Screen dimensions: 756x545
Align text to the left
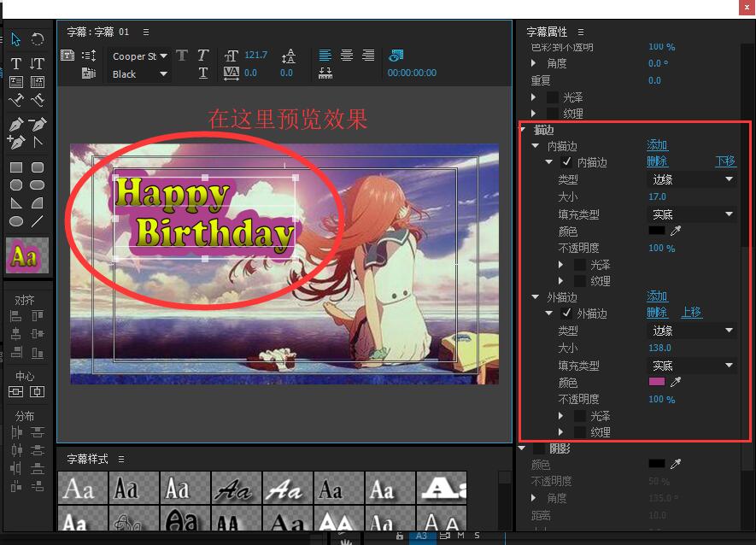325,55
